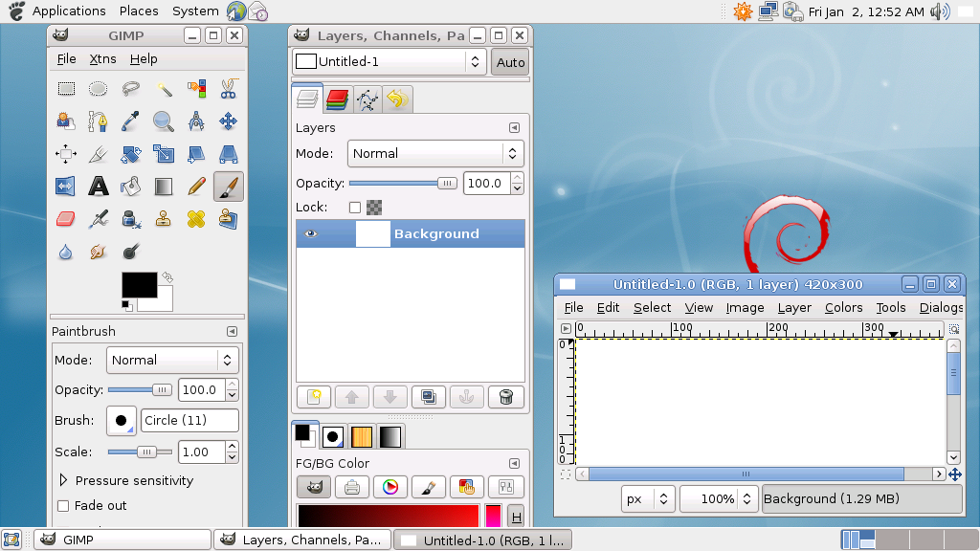Select the Paths tool
The image size is (980, 551).
click(x=99, y=121)
